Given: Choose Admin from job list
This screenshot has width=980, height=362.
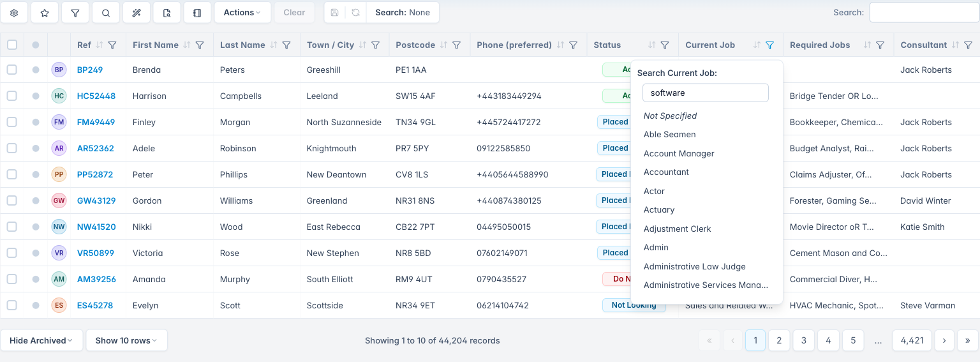Looking at the screenshot, I should point(656,248).
